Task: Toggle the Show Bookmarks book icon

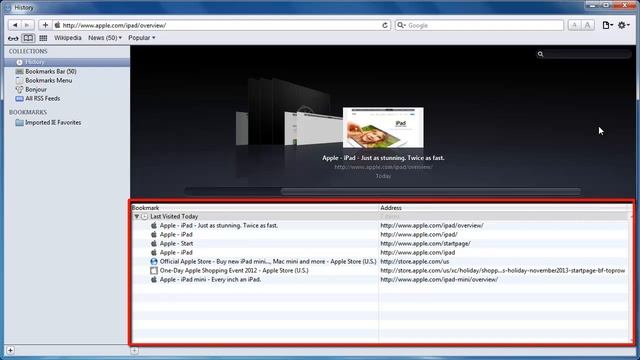Action: 28,38
